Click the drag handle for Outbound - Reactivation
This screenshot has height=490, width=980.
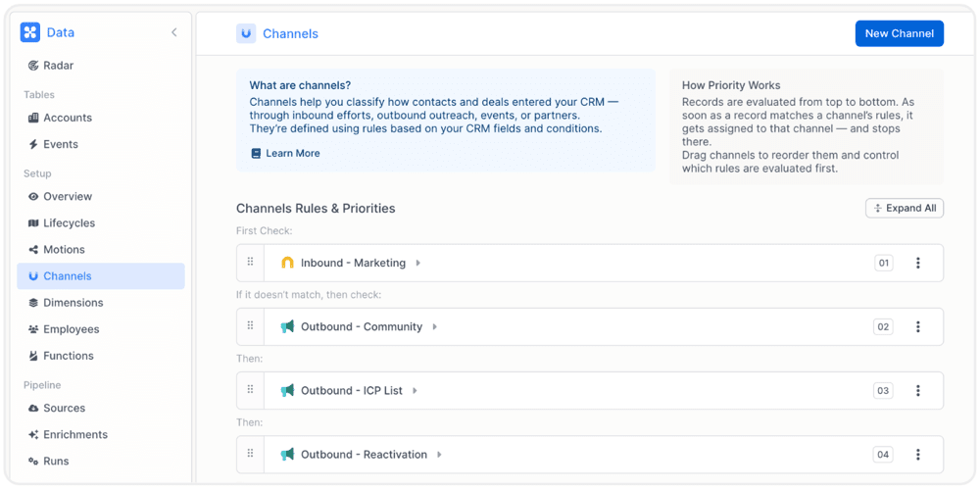coord(251,454)
